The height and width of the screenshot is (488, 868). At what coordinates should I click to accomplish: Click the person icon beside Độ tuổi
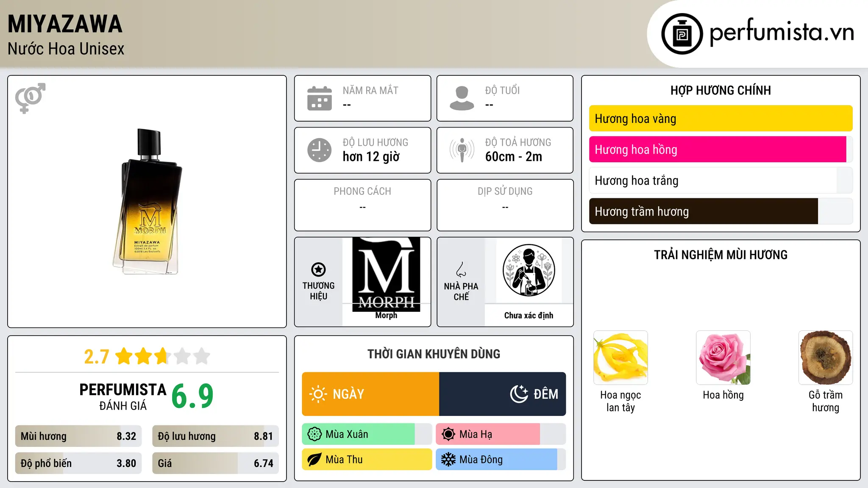tap(462, 98)
